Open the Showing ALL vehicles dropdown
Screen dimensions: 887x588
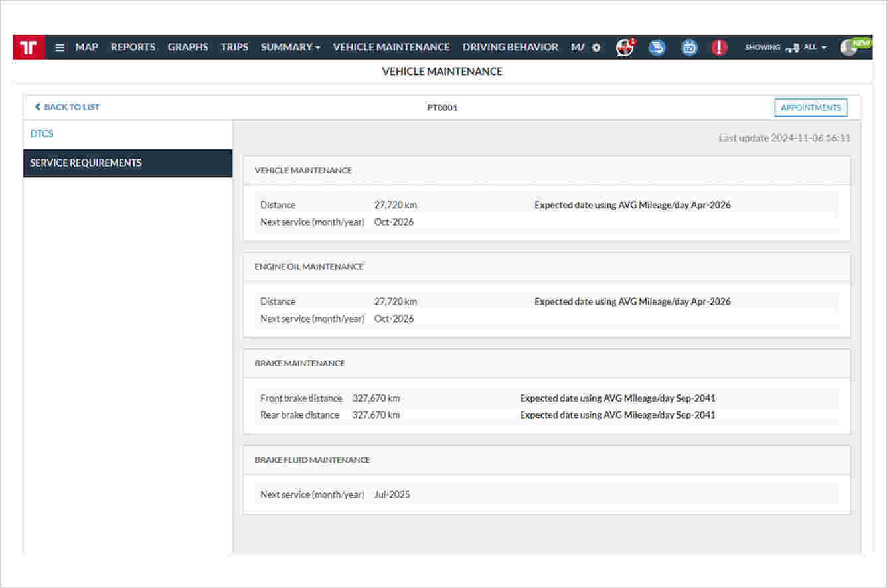point(786,48)
